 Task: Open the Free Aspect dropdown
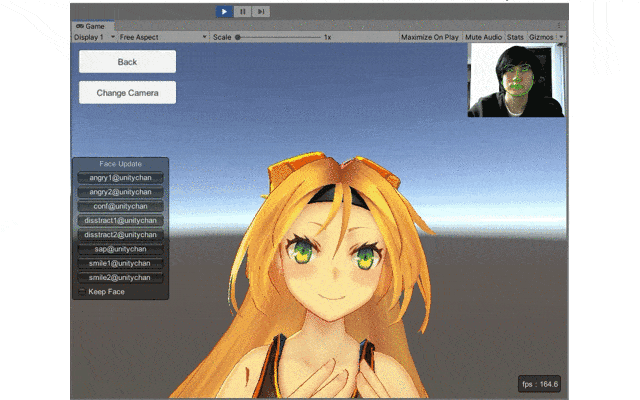click(x=163, y=37)
